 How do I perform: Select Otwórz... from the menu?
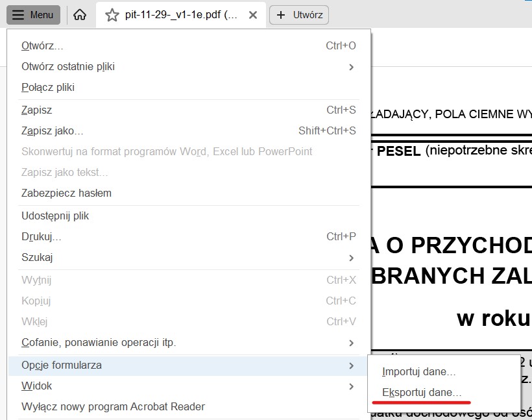(x=42, y=45)
